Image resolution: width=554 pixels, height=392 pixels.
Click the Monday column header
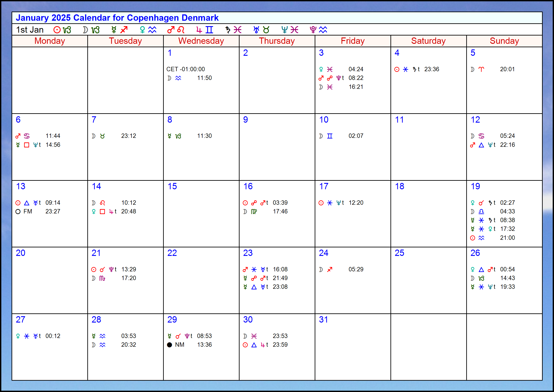pos(50,41)
